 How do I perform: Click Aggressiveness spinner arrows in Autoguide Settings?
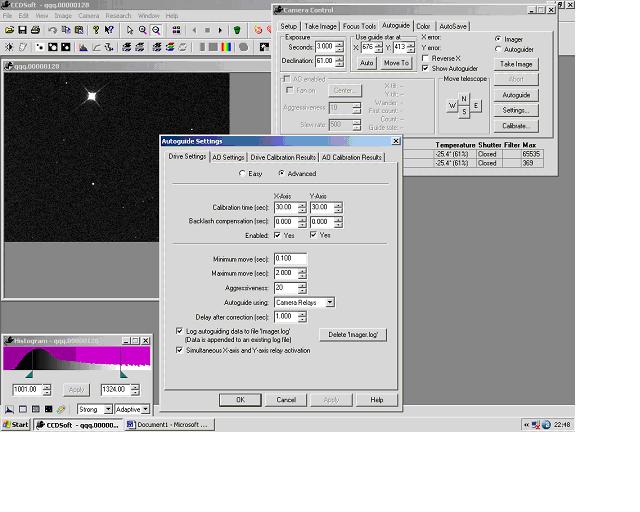click(x=302, y=288)
